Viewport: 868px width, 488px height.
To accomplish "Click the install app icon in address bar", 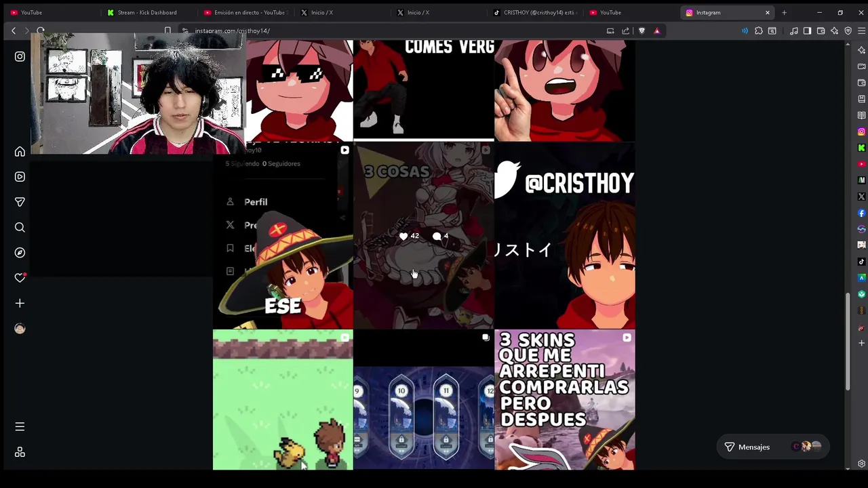I will 610,30.
